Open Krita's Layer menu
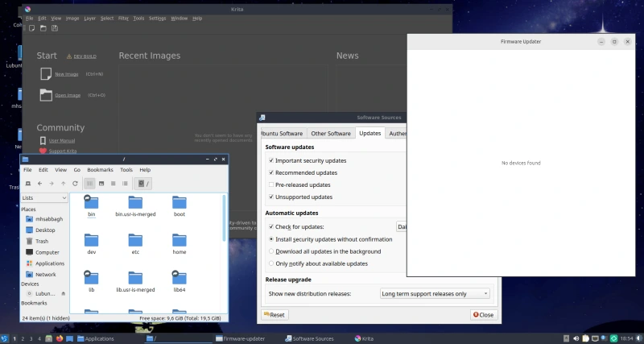Image resolution: width=644 pixels, height=344 pixels. coord(89,19)
